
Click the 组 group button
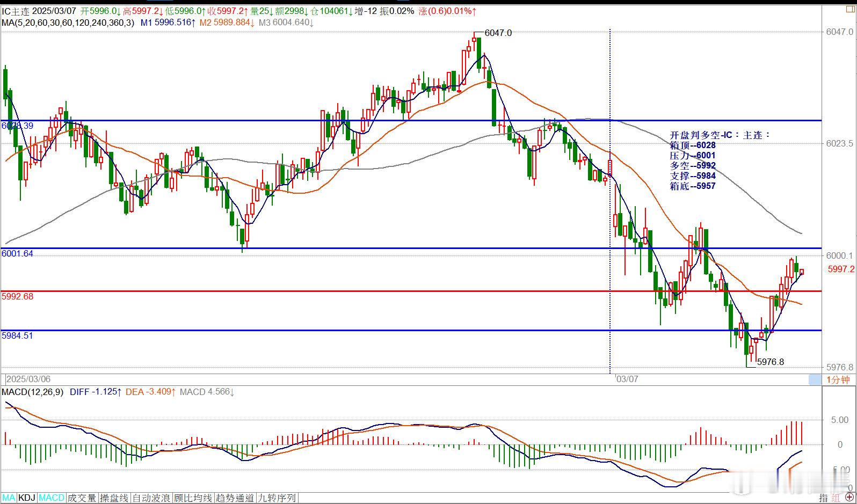(837, 498)
